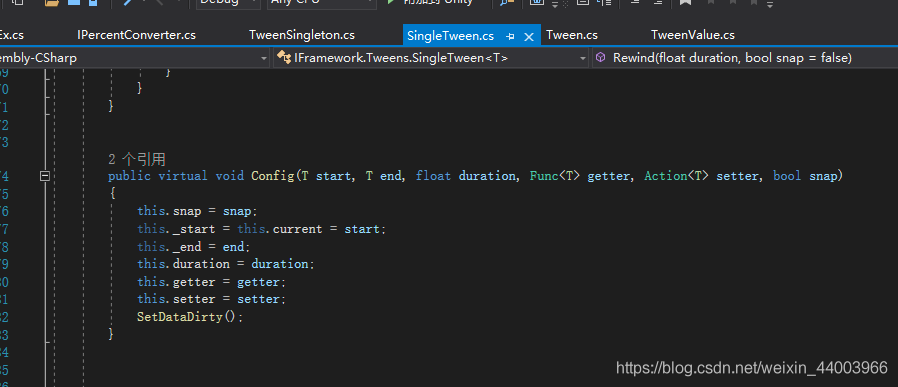
Task: Open the Tween.cs tab
Action: pyautogui.click(x=572, y=35)
